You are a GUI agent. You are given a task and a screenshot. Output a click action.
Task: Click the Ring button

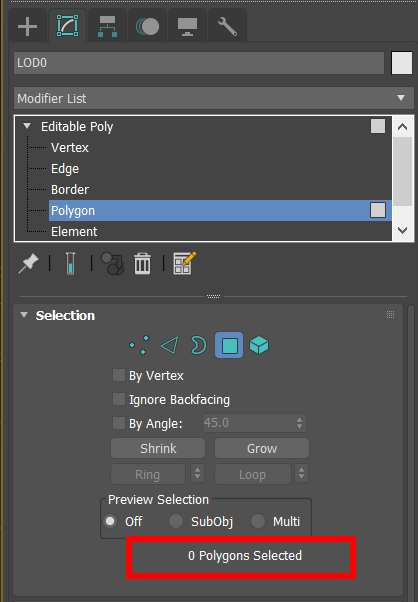pyautogui.click(x=148, y=475)
